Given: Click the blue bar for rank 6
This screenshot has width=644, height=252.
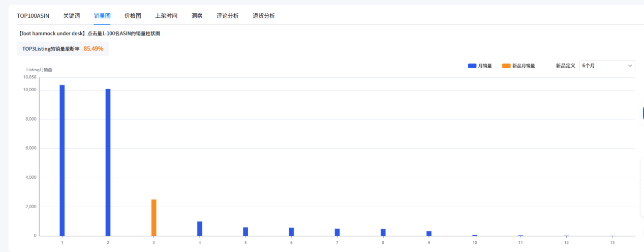Looking at the screenshot, I should click(x=291, y=232).
